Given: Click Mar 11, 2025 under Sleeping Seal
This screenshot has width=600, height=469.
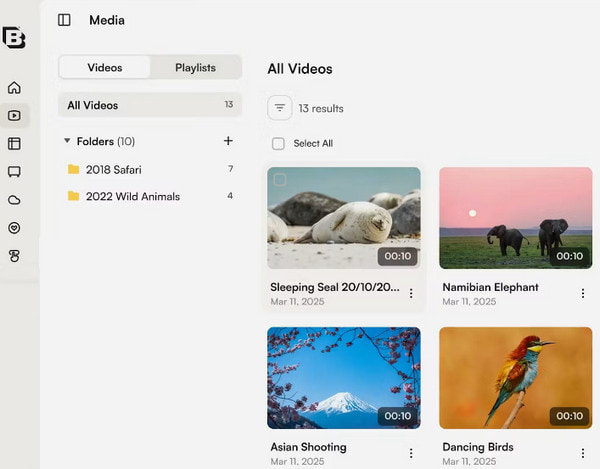Looking at the screenshot, I should (x=297, y=301).
